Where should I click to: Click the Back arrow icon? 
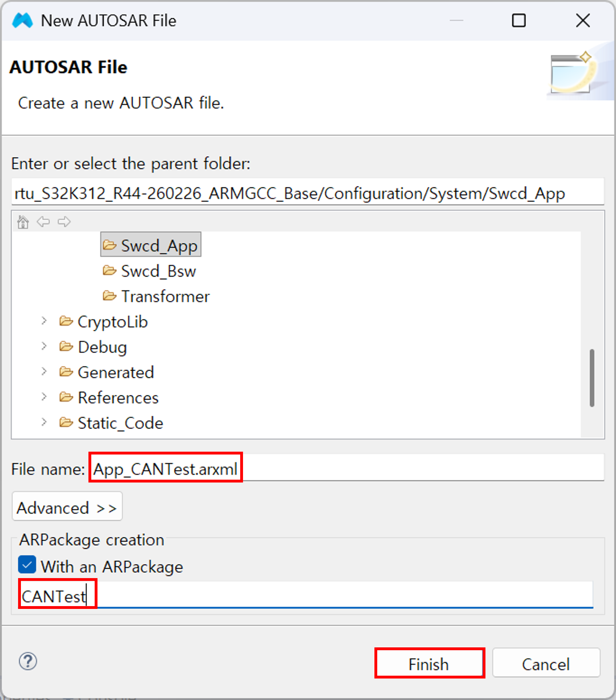(x=43, y=222)
